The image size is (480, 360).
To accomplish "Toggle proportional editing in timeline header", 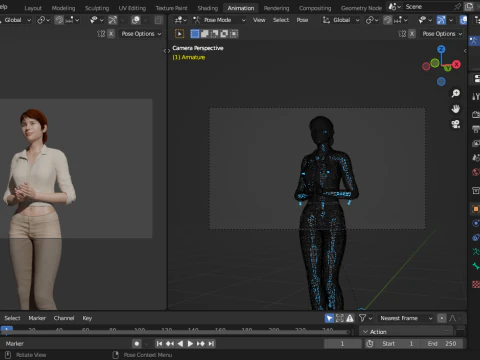I will point(442,318).
